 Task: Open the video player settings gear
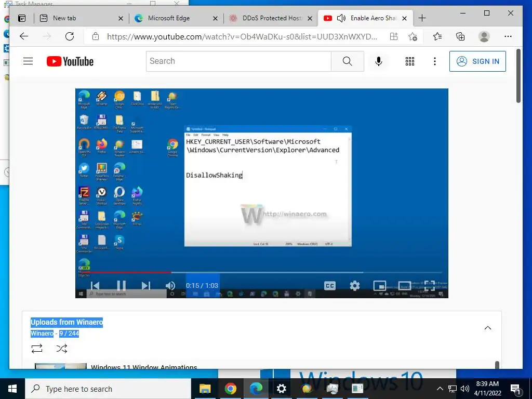[354, 286]
